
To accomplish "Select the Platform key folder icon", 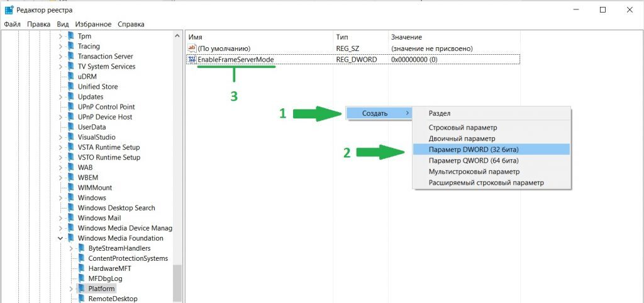I will [82, 289].
